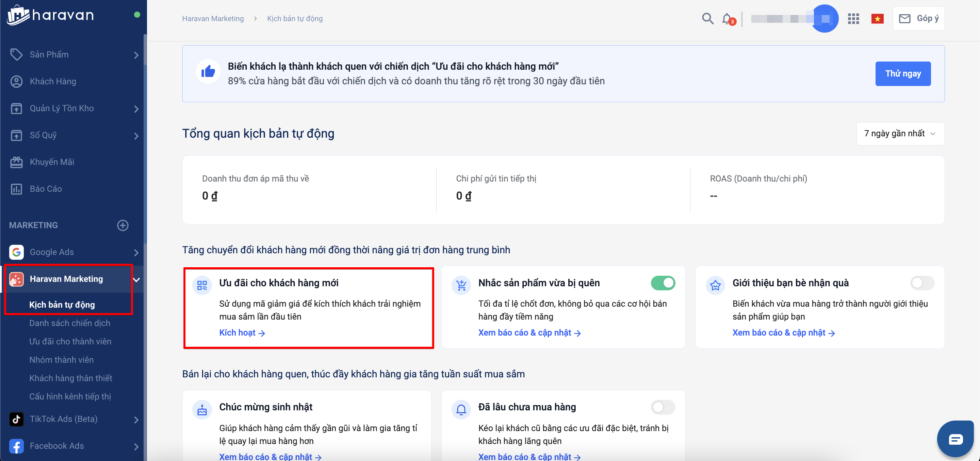Click the Báo Cáo chart icon
Viewport: 980px width, 461px height.
click(16, 189)
